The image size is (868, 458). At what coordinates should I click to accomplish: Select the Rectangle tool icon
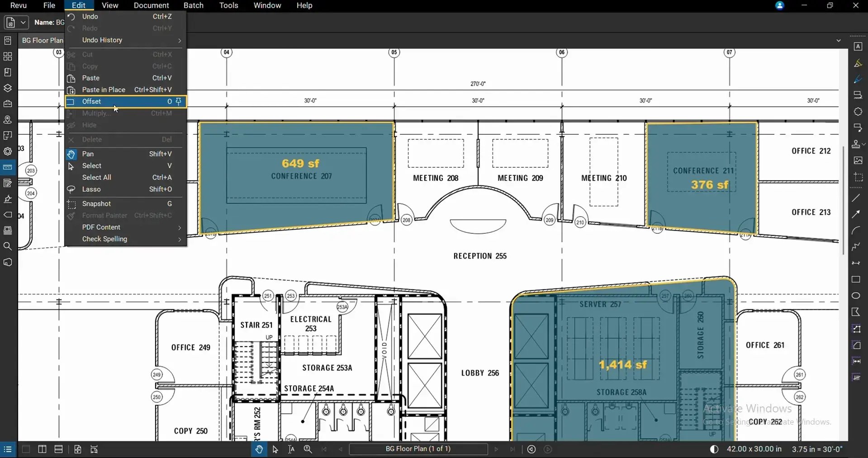point(856,279)
